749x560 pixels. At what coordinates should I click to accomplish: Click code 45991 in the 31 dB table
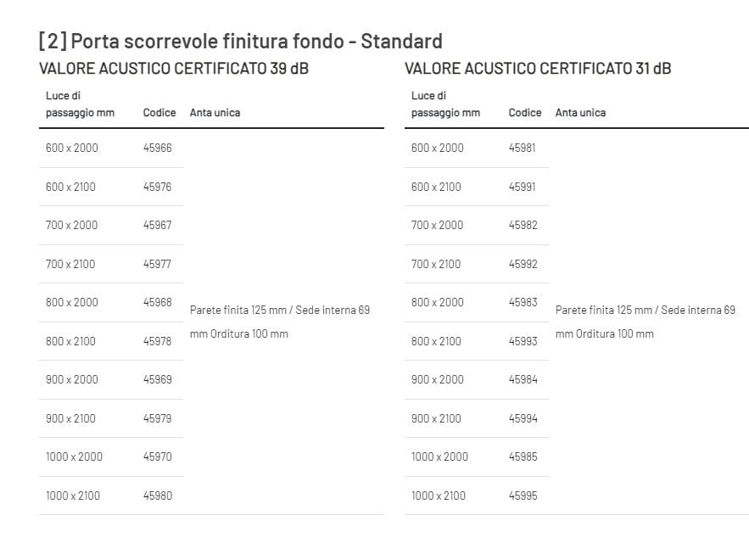coord(523,187)
